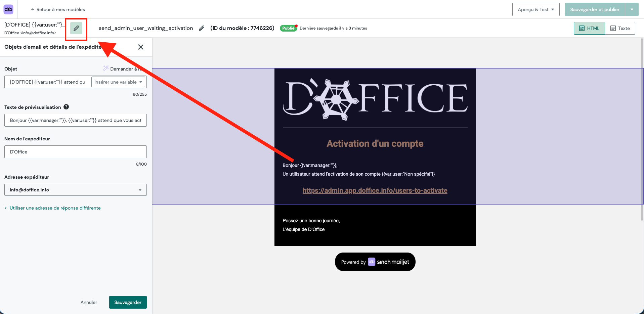
Task: Click the Sinch Mailjet badge in footer
Action: point(375,262)
